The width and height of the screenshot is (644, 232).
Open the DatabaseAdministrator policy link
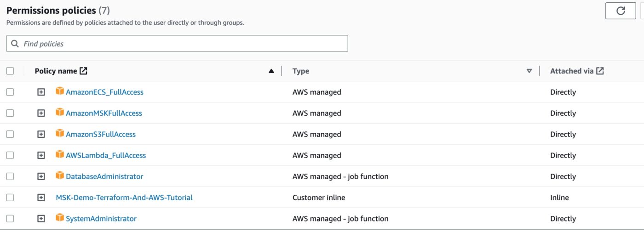click(104, 176)
